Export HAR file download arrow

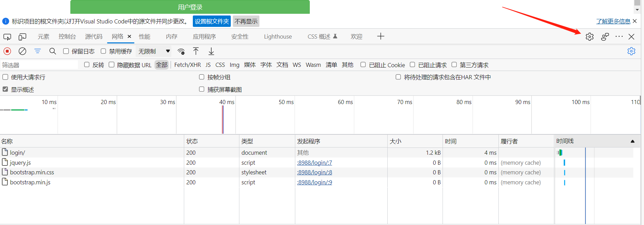click(211, 51)
